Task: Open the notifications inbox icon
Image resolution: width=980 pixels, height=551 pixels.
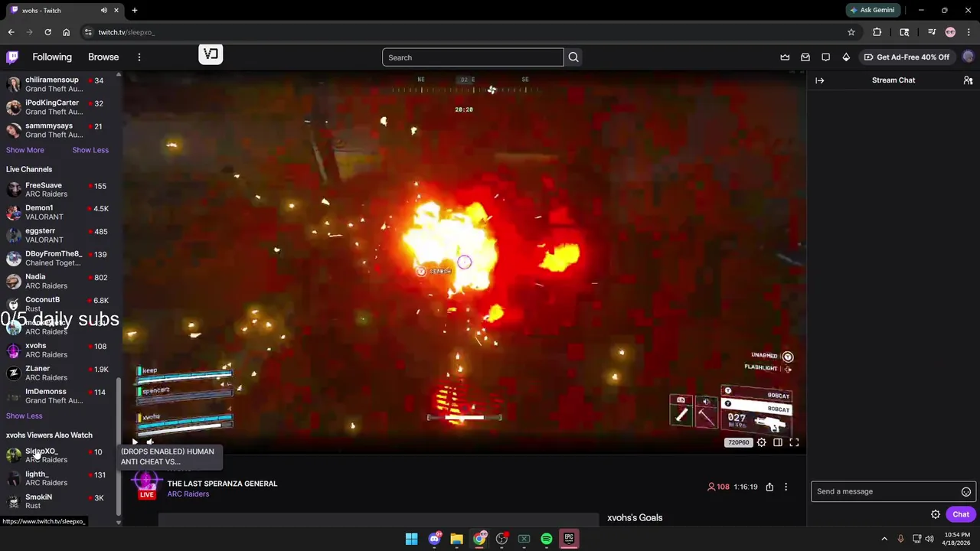Action: [x=805, y=57]
